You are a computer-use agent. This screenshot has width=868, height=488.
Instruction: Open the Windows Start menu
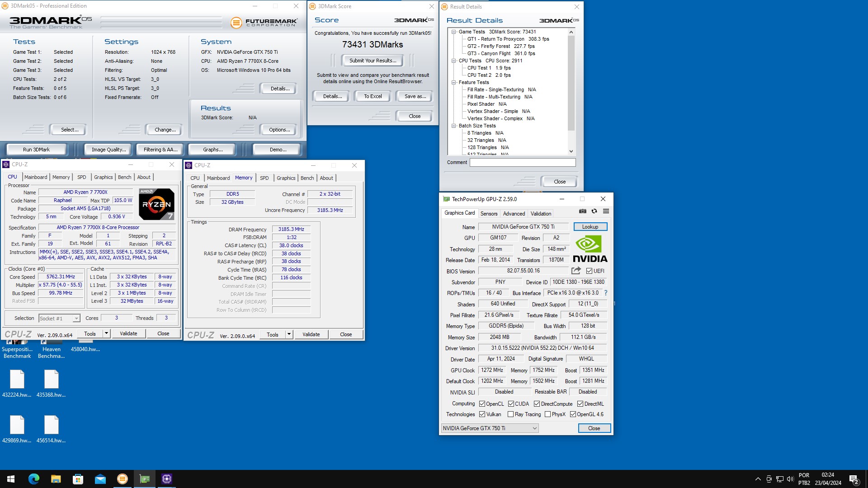point(11,479)
